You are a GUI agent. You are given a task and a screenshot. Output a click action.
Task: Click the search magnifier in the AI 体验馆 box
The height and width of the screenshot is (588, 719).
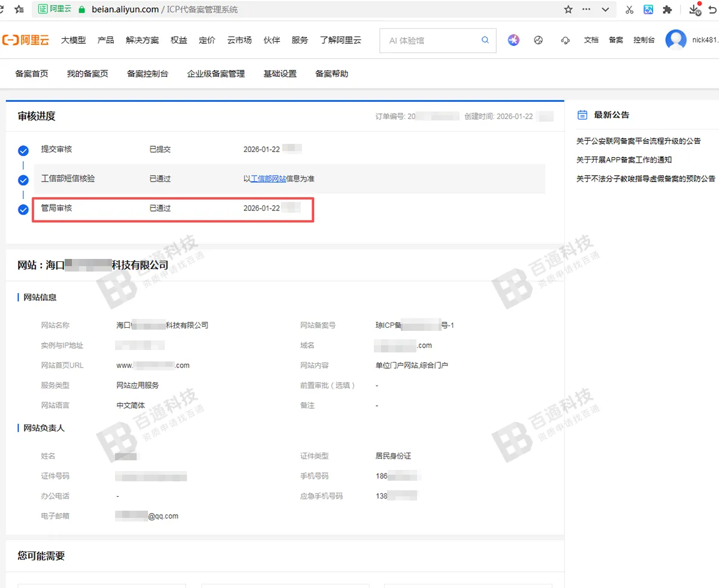(x=485, y=40)
